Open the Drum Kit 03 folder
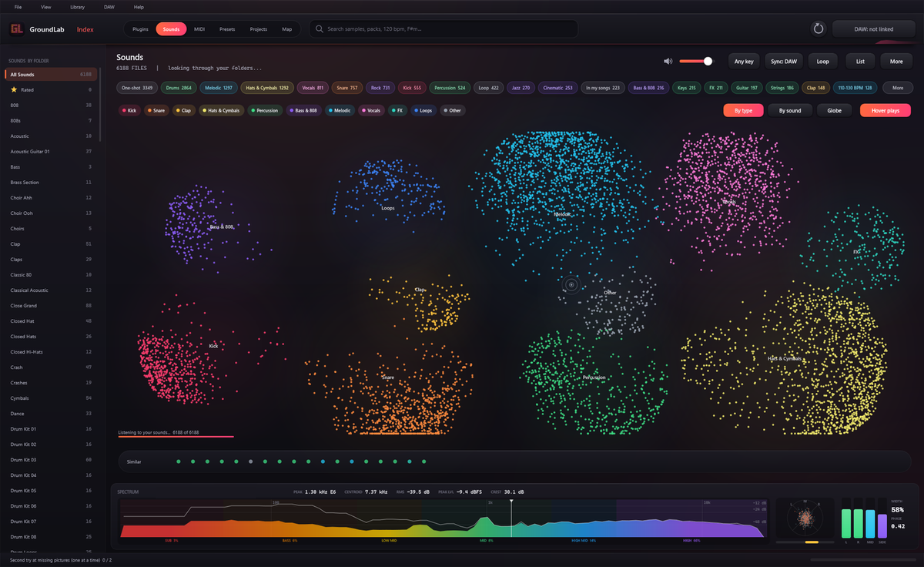The width and height of the screenshot is (924, 567). pyautogui.click(x=50, y=459)
